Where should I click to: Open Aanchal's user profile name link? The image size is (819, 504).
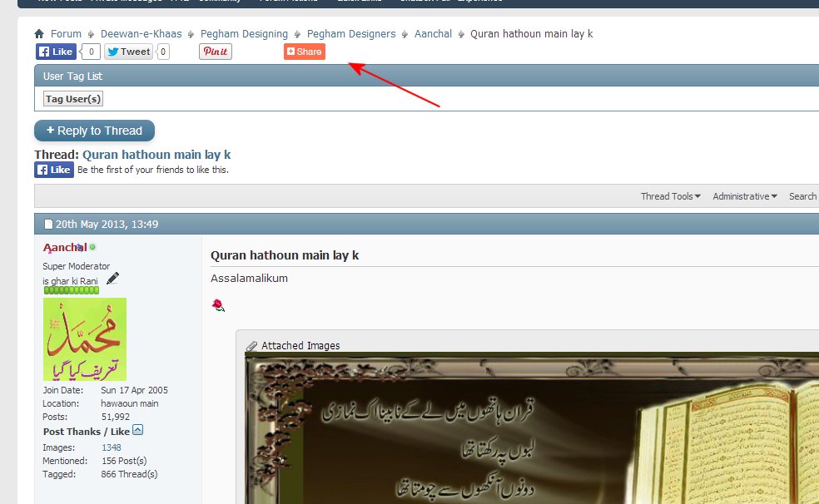click(x=65, y=247)
